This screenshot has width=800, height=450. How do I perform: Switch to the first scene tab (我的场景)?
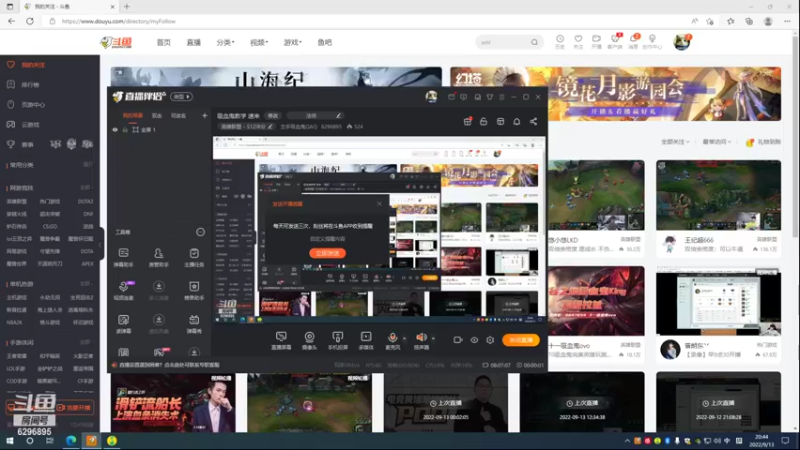[x=133, y=116]
